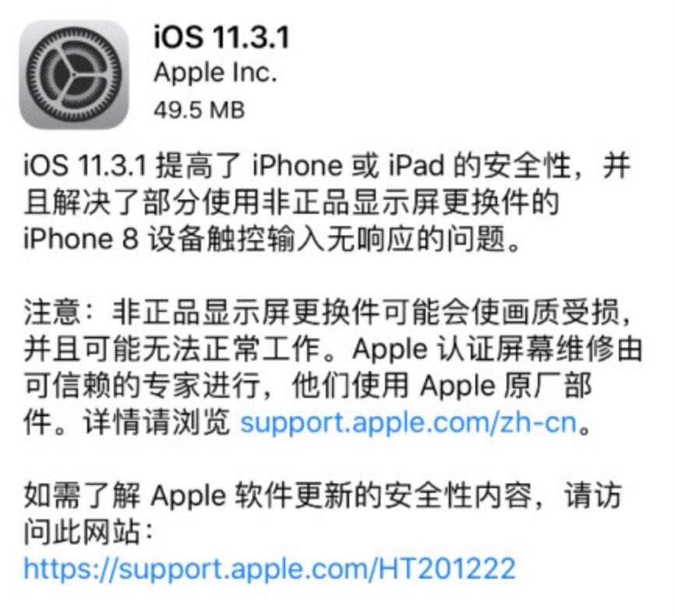The width and height of the screenshot is (675, 616).
Task: Click the line starting with iPhone 8 设备触控
Action: coord(273,239)
